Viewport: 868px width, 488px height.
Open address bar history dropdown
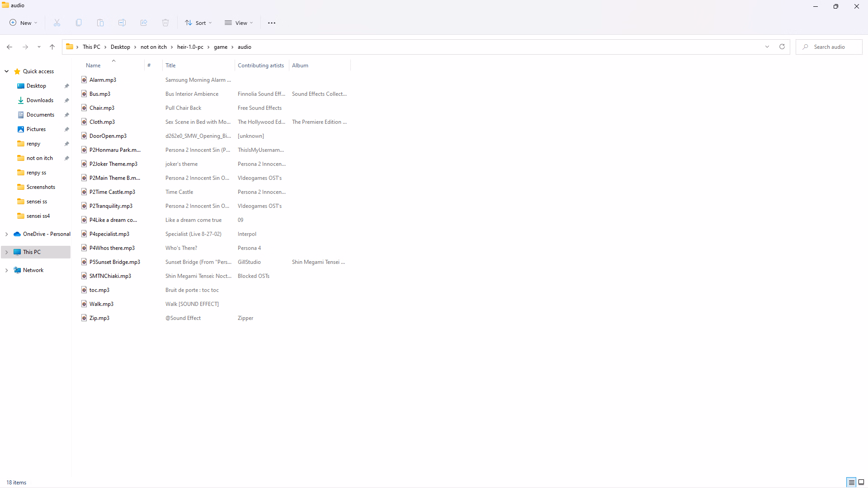tap(767, 47)
